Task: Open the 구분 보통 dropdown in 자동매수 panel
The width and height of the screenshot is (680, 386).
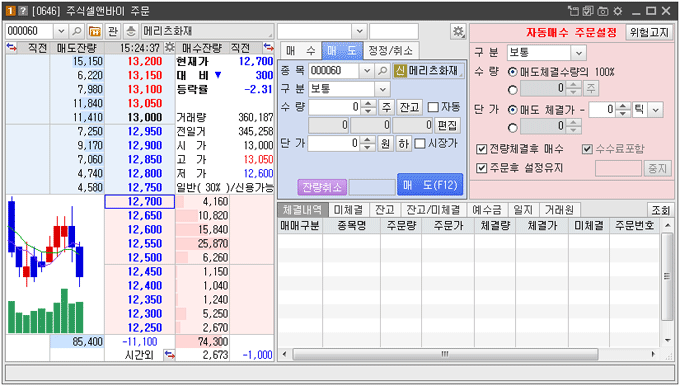Action: tap(579, 53)
